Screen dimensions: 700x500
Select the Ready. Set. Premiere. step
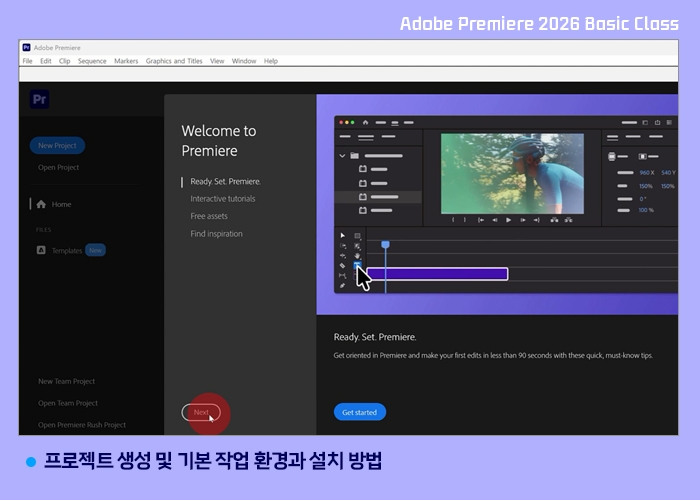pyautogui.click(x=225, y=181)
